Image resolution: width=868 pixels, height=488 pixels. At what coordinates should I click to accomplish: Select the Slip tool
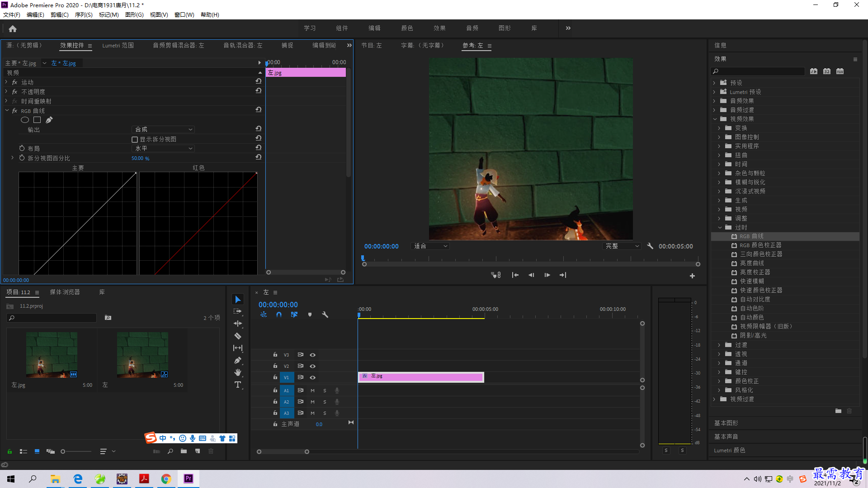pyautogui.click(x=238, y=348)
